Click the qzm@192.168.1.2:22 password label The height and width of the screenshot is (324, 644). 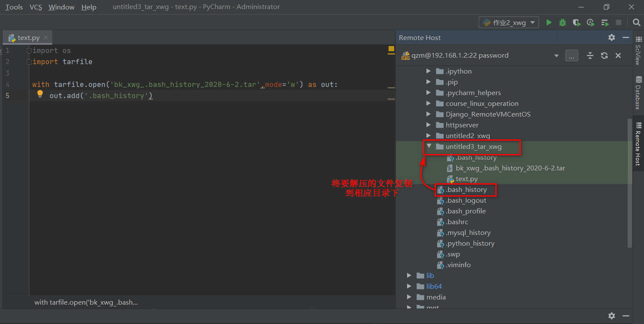pos(461,55)
